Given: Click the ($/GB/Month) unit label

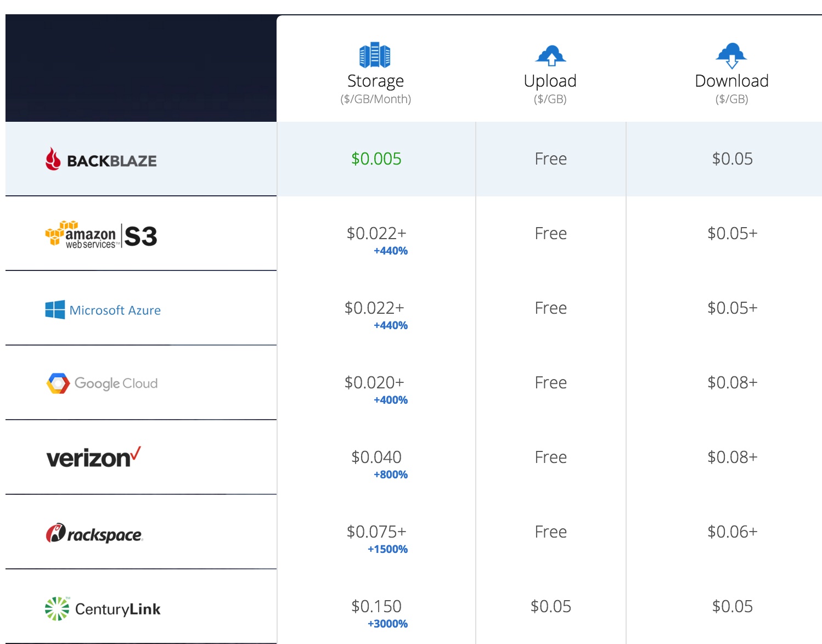Looking at the screenshot, I should (375, 99).
